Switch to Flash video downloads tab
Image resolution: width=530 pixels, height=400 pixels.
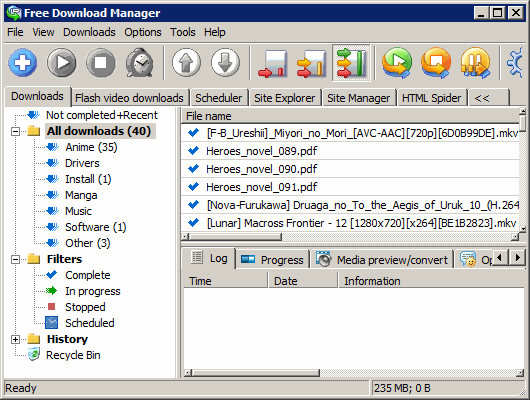coord(129,98)
